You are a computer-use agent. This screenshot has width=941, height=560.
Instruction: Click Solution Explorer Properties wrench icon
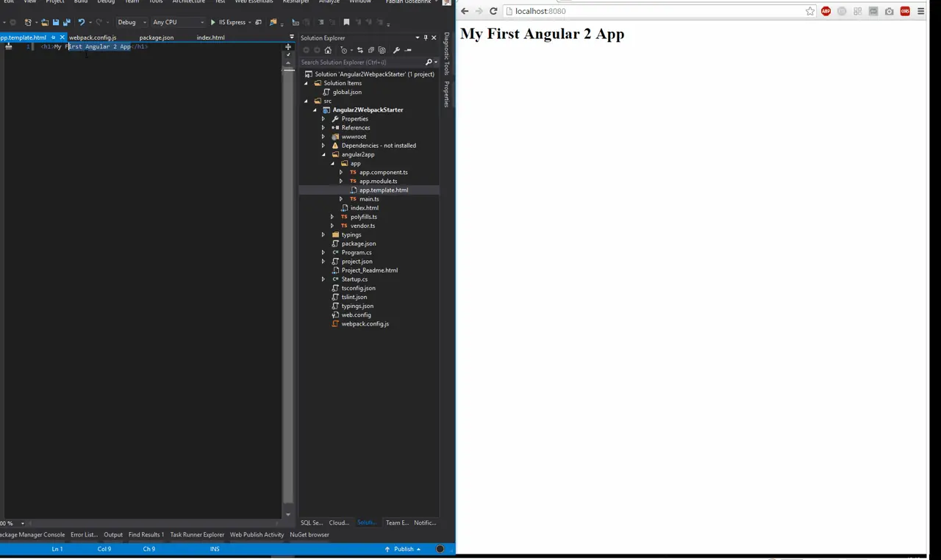pos(396,50)
